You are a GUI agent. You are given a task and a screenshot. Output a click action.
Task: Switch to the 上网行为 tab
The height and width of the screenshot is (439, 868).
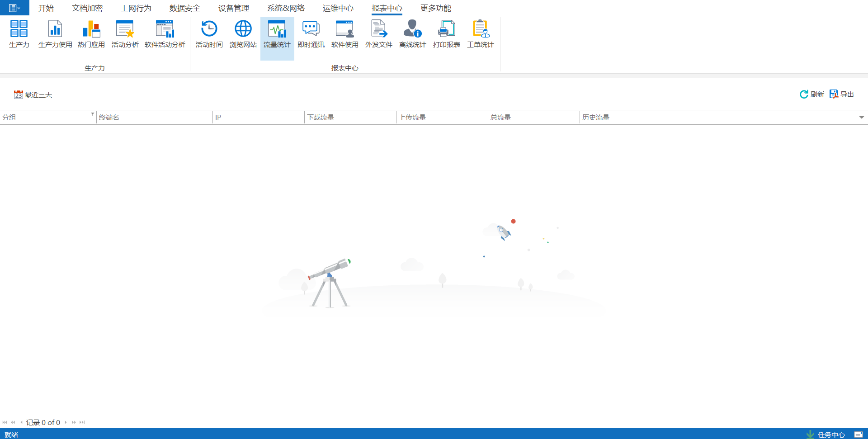136,8
